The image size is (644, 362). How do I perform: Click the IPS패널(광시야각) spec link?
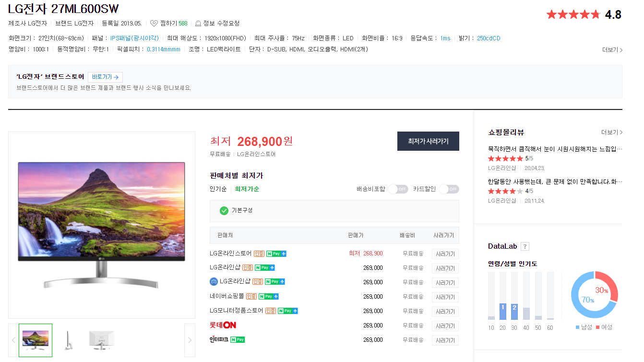[134, 38]
